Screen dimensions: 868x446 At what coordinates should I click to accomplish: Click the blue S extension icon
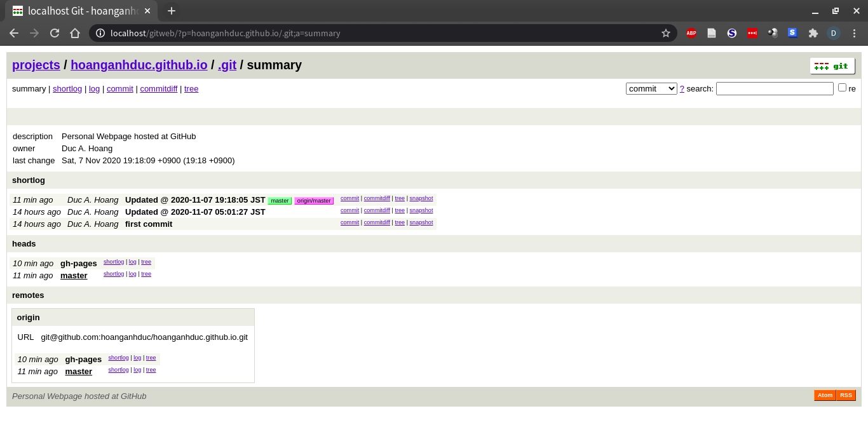tap(792, 32)
